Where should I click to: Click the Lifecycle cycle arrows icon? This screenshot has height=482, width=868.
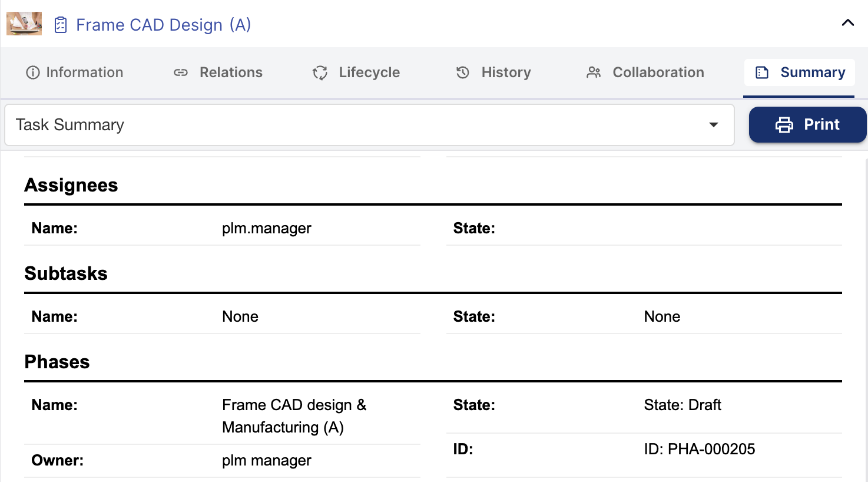pyautogui.click(x=320, y=72)
